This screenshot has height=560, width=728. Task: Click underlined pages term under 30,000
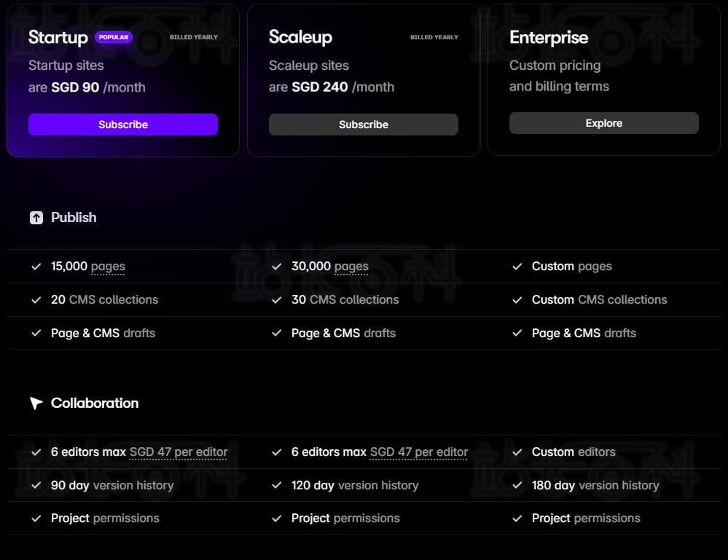tap(351, 267)
